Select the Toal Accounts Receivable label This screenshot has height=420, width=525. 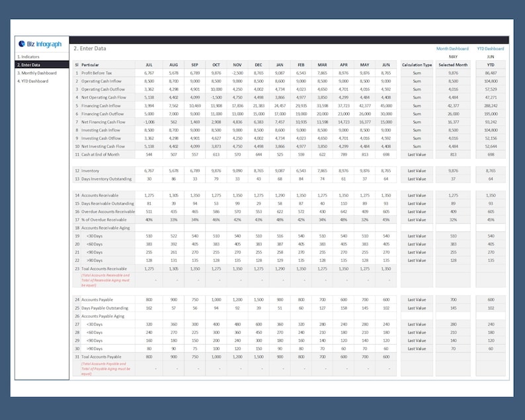pos(104,269)
